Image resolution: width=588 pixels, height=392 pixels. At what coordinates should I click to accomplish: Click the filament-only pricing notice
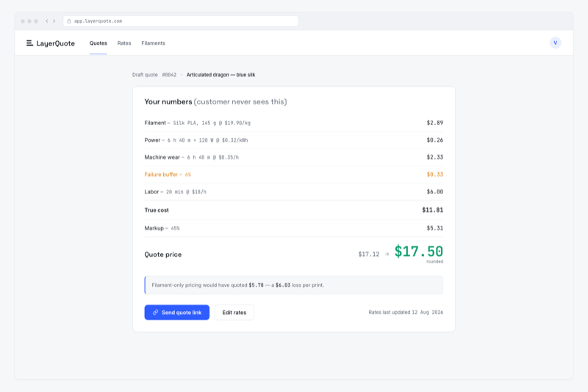pyautogui.click(x=293, y=285)
